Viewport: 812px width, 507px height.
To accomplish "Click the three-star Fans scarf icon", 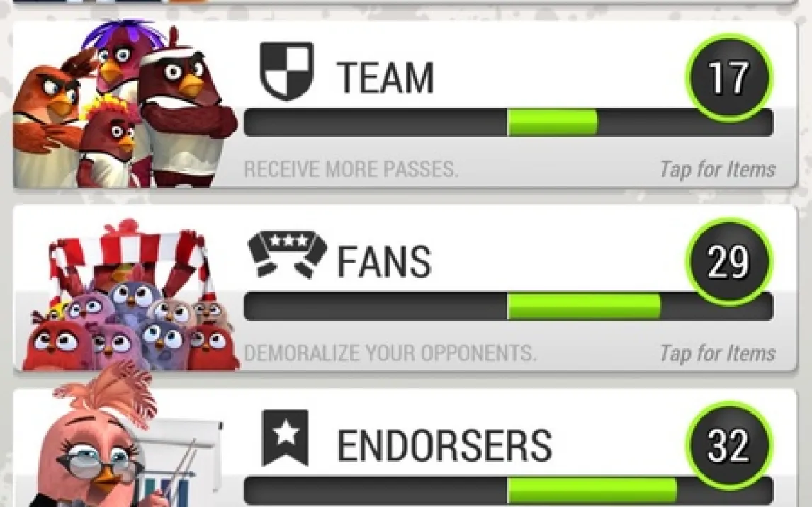I will click(x=288, y=254).
